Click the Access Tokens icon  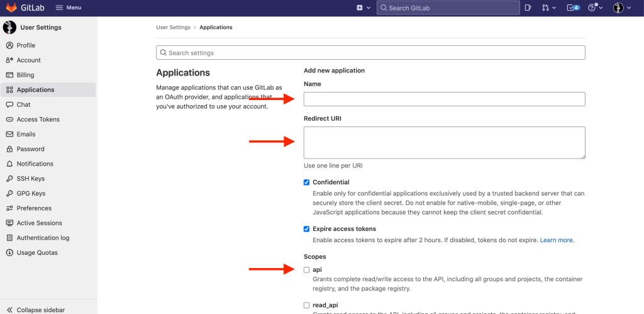(9, 119)
